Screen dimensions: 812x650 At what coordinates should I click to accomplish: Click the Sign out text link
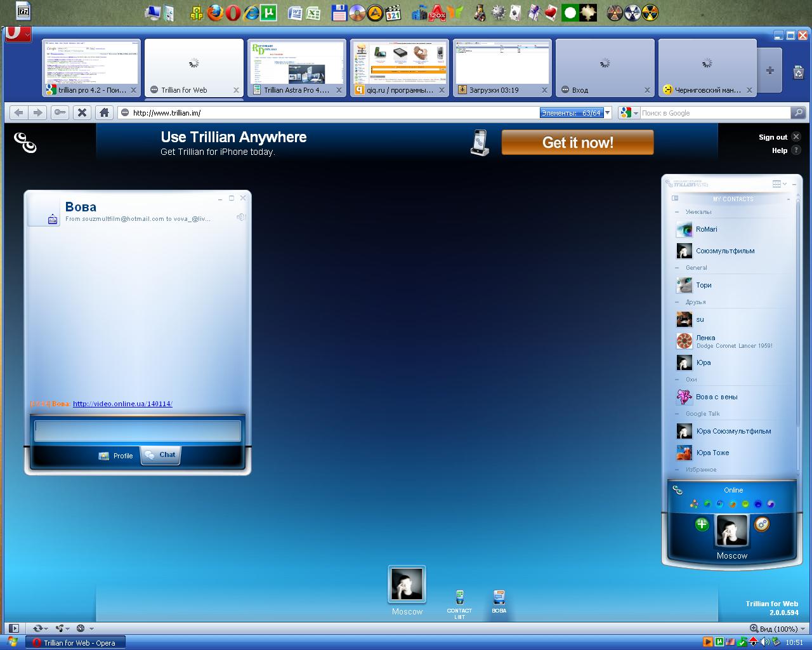pos(773,137)
